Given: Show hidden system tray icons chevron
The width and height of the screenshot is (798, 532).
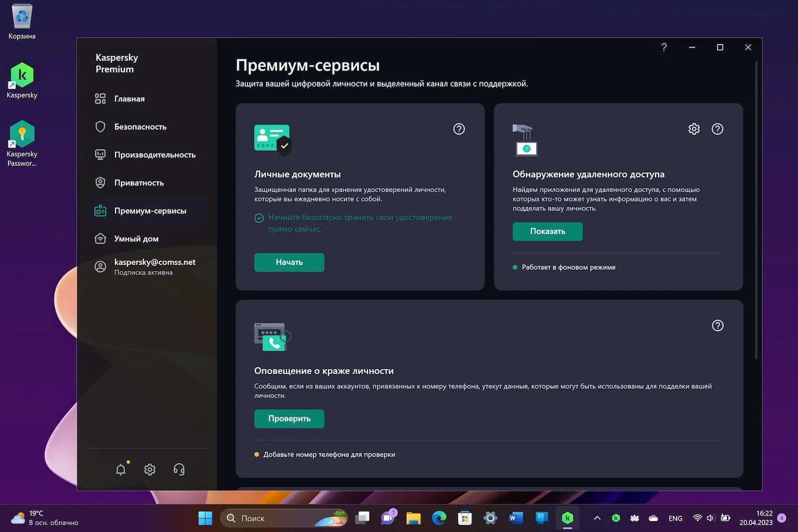Looking at the screenshot, I should (597, 518).
